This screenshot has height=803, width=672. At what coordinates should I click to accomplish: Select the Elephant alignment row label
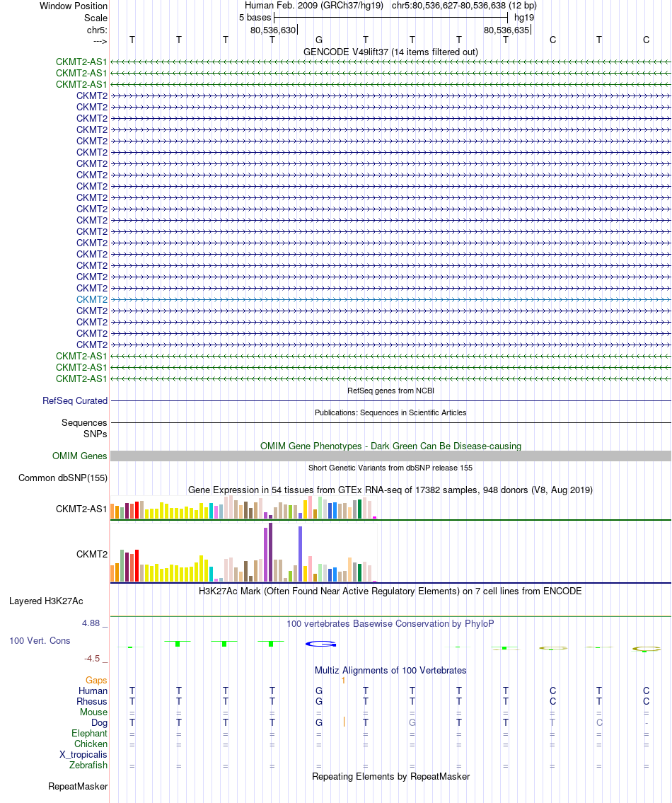[x=90, y=734]
